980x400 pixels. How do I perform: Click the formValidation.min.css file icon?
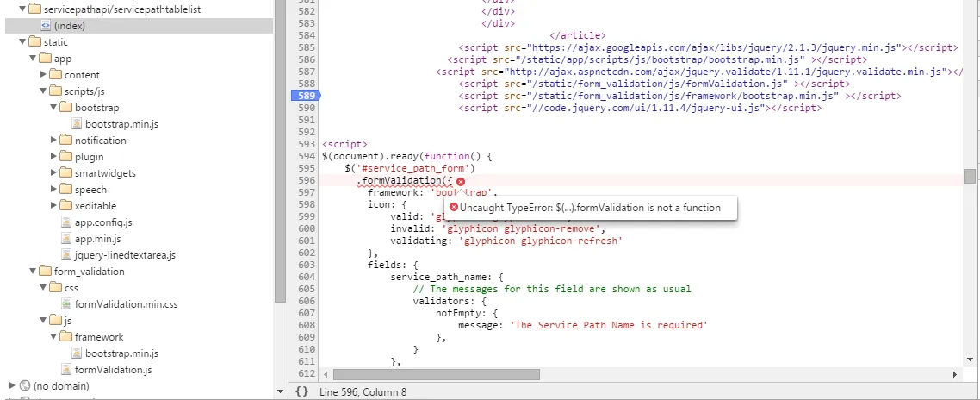(x=66, y=304)
